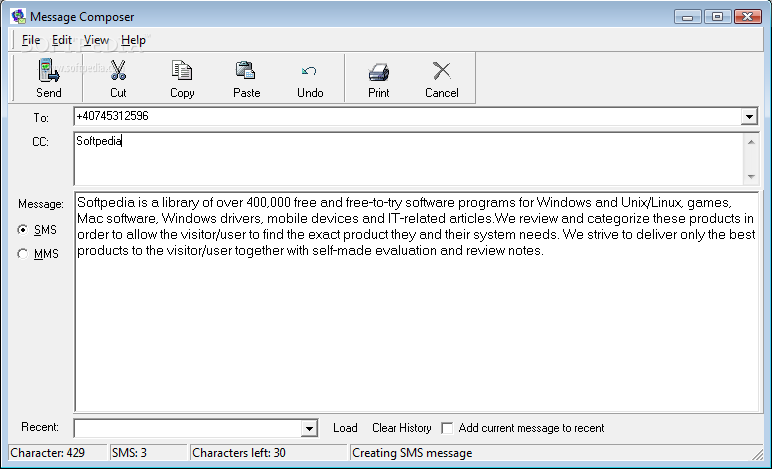Expand the Recent messages dropdown arrow
This screenshot has height=469, width=772.
pos(309,428)
